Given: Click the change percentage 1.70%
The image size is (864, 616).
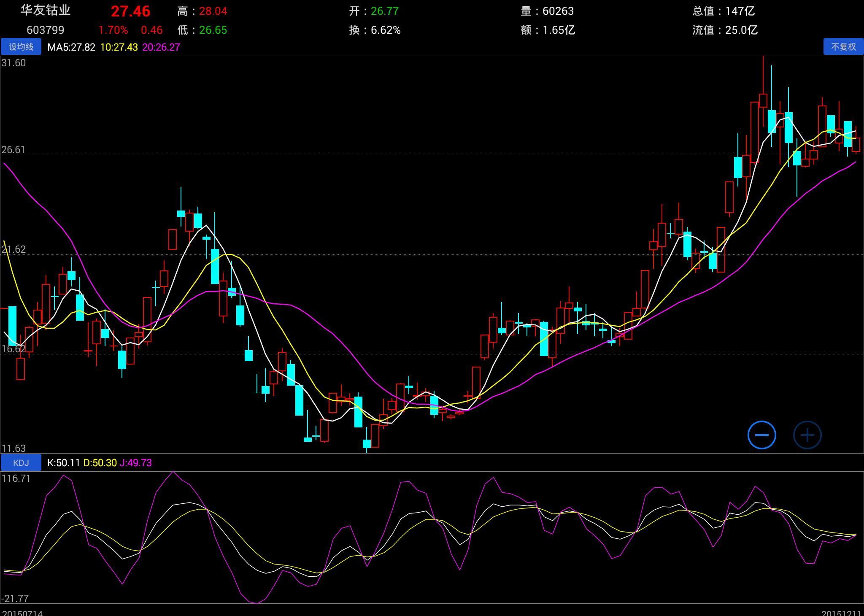Looking at the screenshot, I should click(113, 30).
